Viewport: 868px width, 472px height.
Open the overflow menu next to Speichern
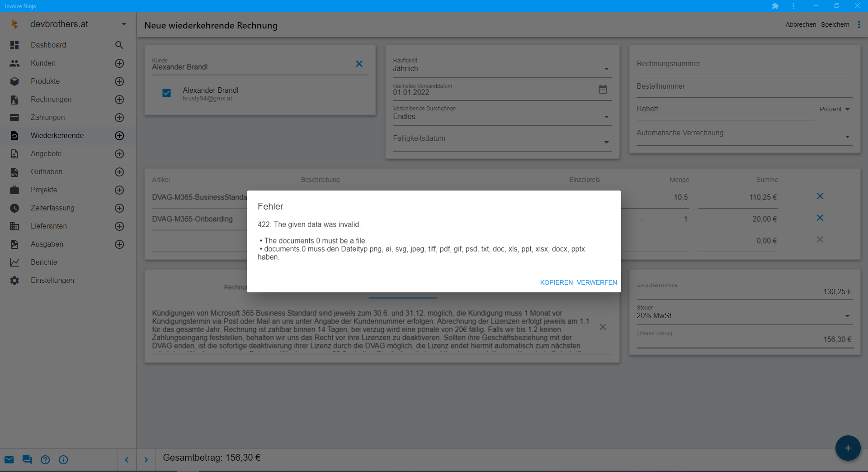click(x=859, y=24)
